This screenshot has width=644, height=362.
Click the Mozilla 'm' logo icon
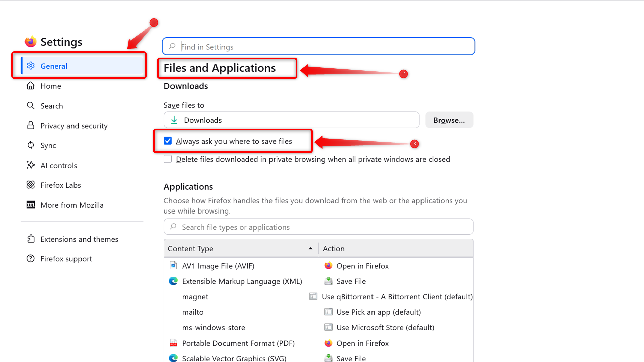(x=31, y=205)
